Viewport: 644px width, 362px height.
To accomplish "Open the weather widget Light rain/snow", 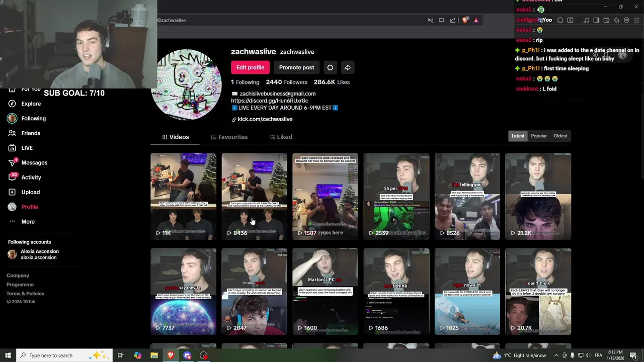I will coord(519,355).
